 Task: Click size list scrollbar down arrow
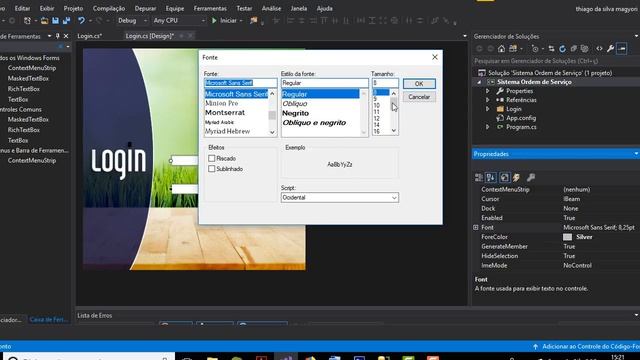[394, 131]
